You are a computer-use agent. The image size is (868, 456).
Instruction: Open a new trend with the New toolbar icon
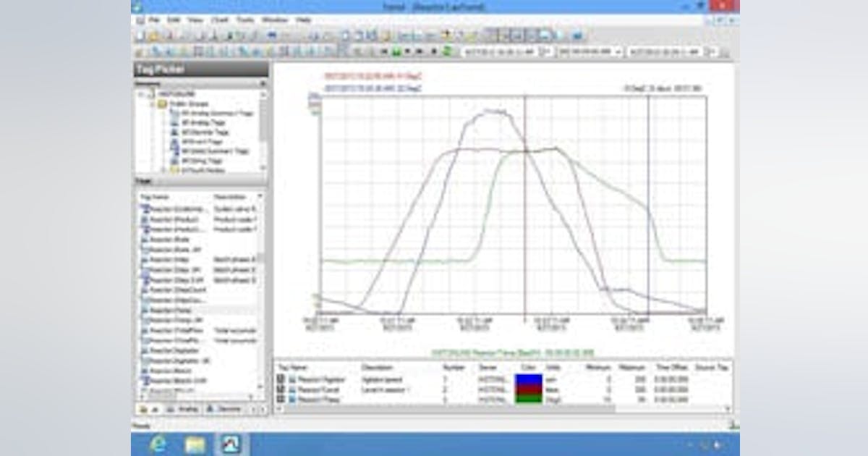pyautogui.click(x=137, y=33)
